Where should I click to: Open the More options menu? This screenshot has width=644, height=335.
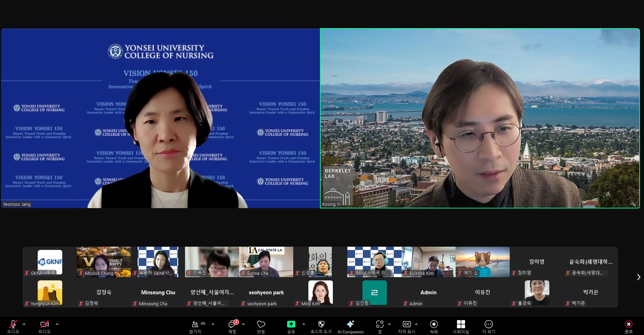488,326
